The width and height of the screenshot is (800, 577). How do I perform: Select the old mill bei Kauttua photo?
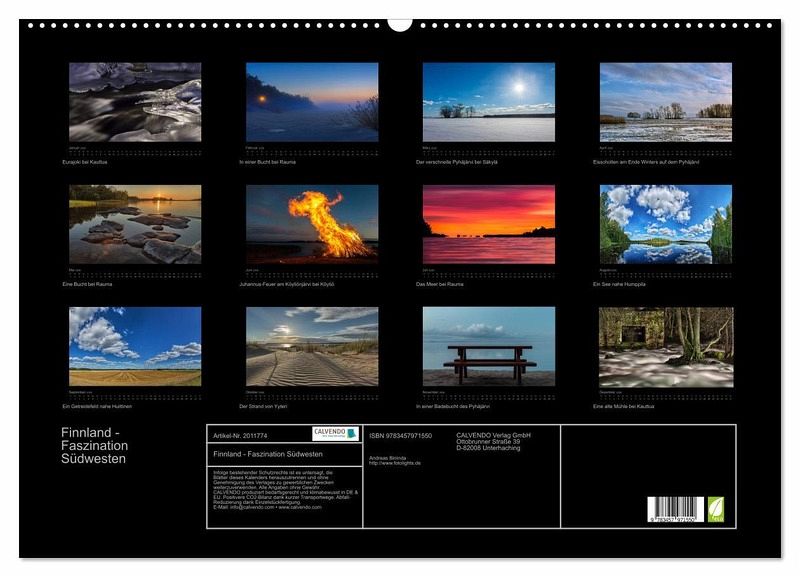(x=665, y=346)
